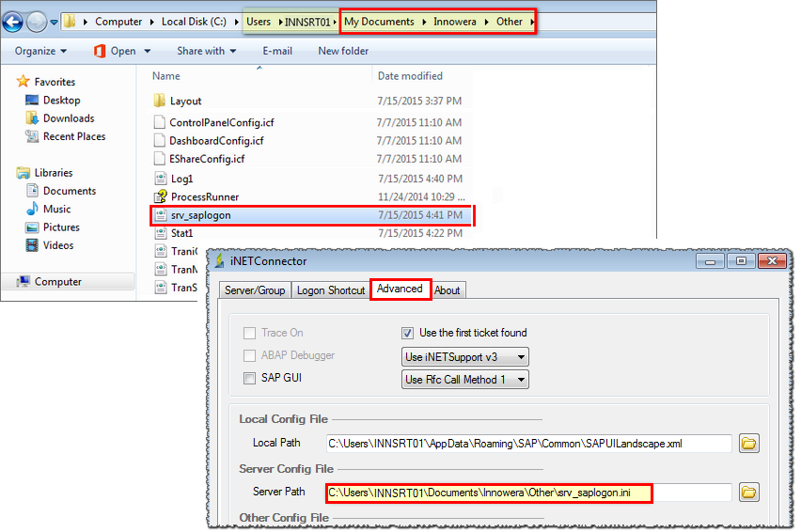The image size is (801, 532).
Task: Select Computer in the address breadcrumb
Action: point(118,22)
